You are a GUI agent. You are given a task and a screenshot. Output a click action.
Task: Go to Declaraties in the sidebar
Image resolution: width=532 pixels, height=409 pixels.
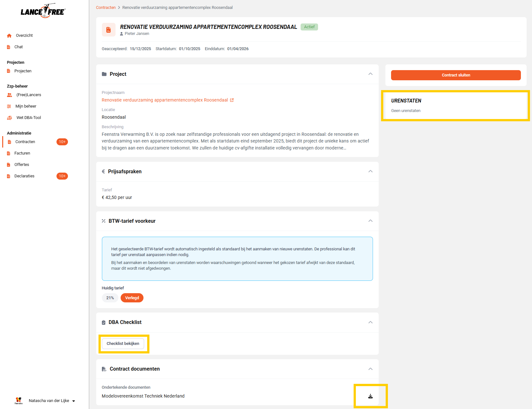tap(24, 176)
